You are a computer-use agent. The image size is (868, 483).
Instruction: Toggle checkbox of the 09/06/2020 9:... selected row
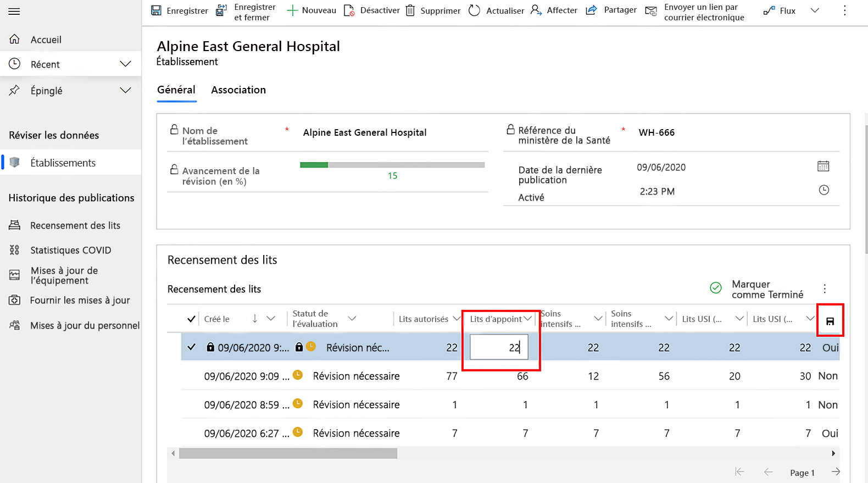(x=191, y=347)
